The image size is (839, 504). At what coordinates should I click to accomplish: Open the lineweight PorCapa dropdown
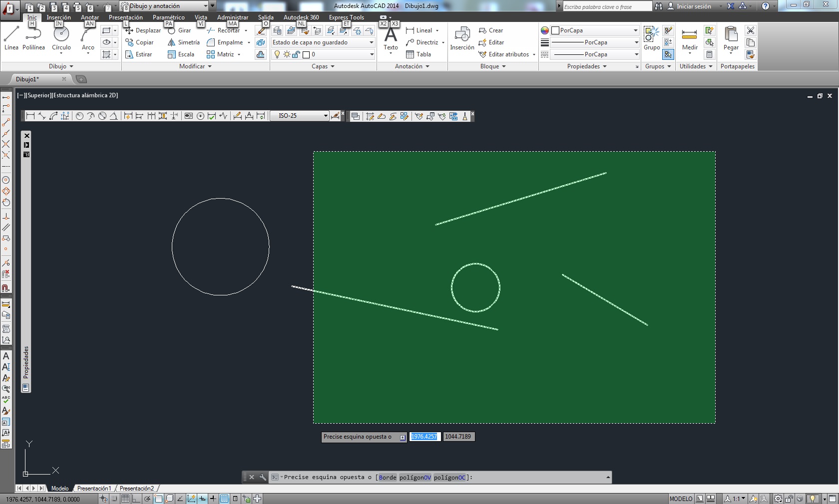click(594, 42)
